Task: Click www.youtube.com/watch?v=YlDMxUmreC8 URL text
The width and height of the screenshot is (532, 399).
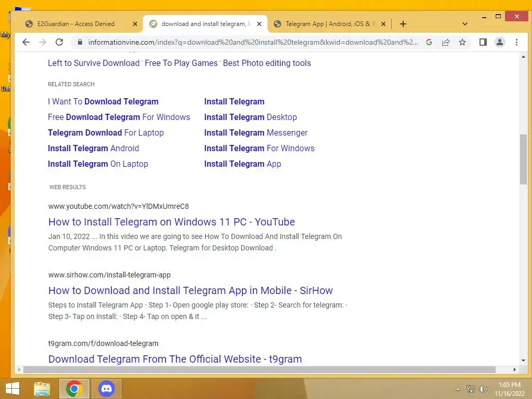Action: 118,206
